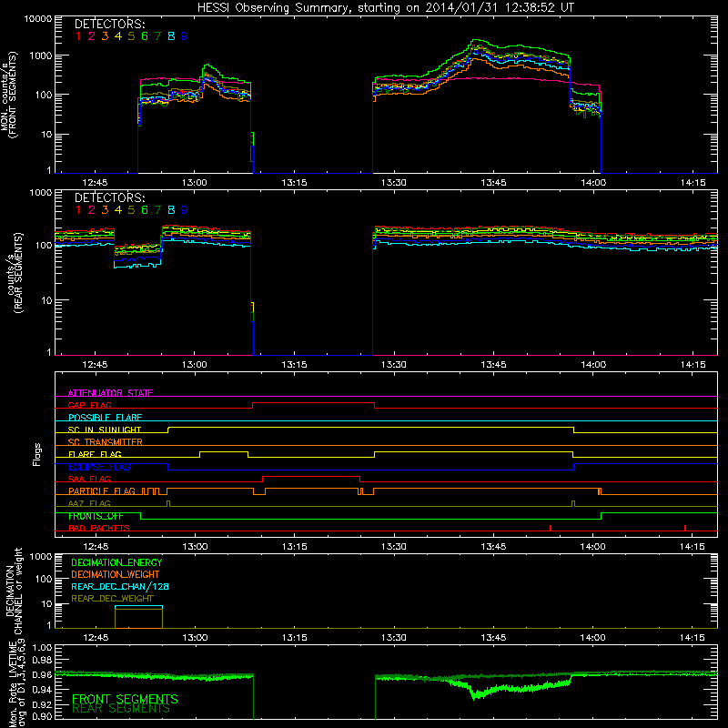Select detector 3 in the front segments legend
Image resolution: width=728 pixels, height=728 pixels.
pos(105,36)
